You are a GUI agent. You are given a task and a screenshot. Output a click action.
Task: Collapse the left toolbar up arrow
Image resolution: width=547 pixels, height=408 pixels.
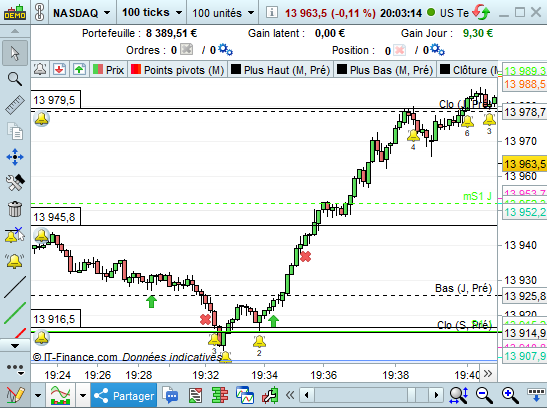(15, 31)
